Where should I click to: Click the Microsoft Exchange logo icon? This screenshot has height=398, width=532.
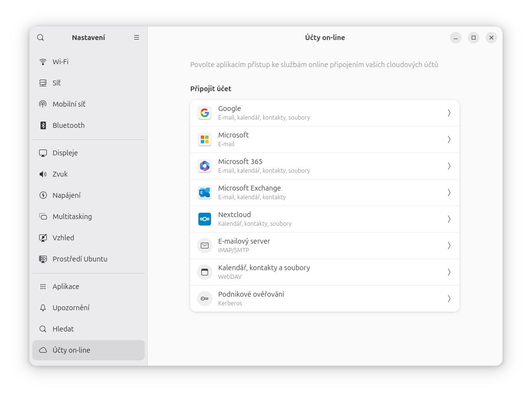pos(205,192)
